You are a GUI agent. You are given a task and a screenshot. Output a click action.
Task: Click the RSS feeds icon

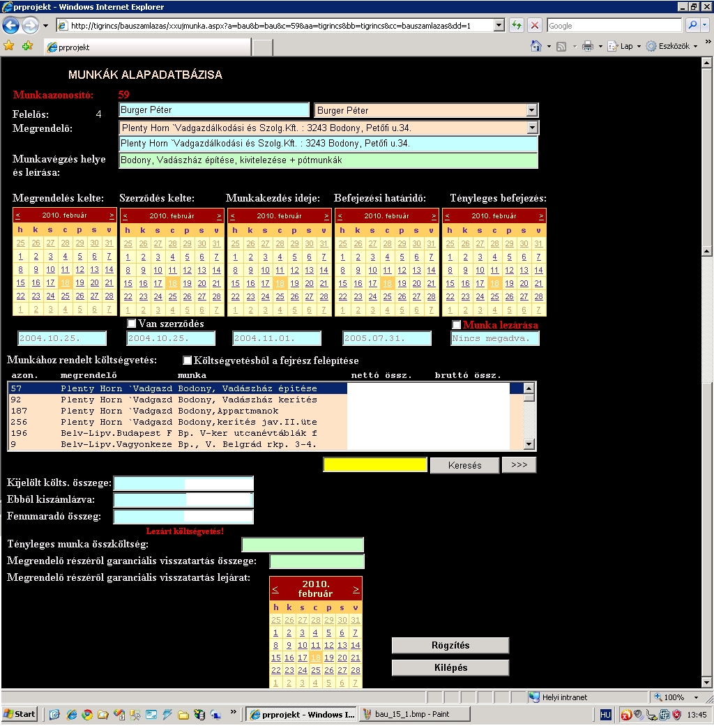561,47
